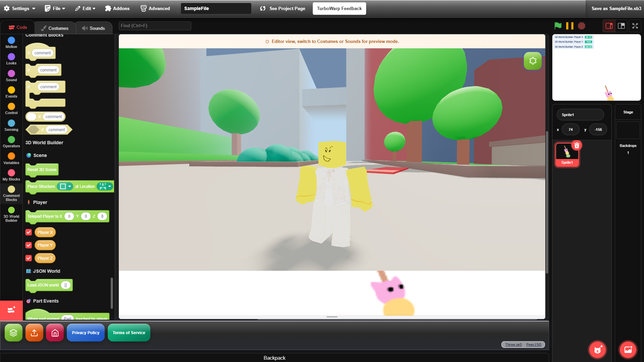Click Save as SampleFile.sb3

click(616, 8)
